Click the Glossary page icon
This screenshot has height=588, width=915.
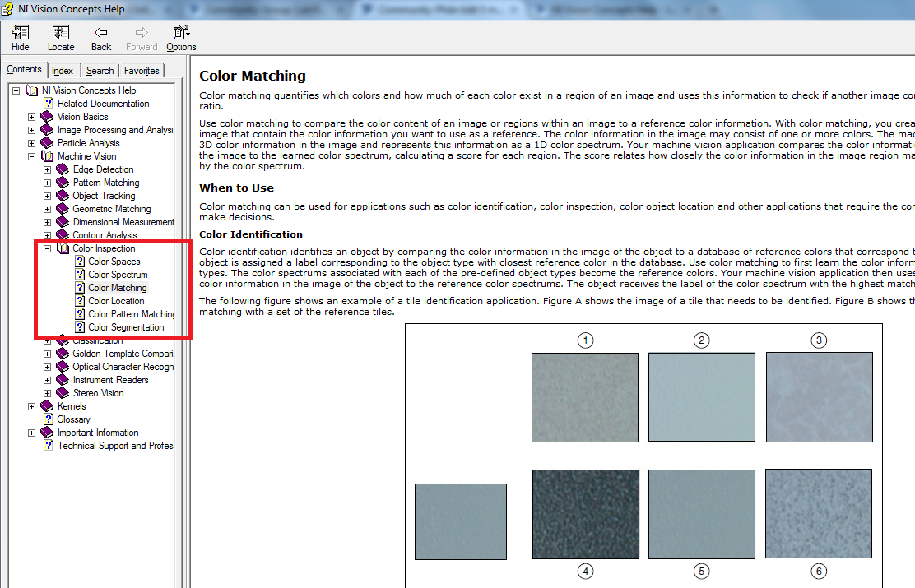pos(49,419)
